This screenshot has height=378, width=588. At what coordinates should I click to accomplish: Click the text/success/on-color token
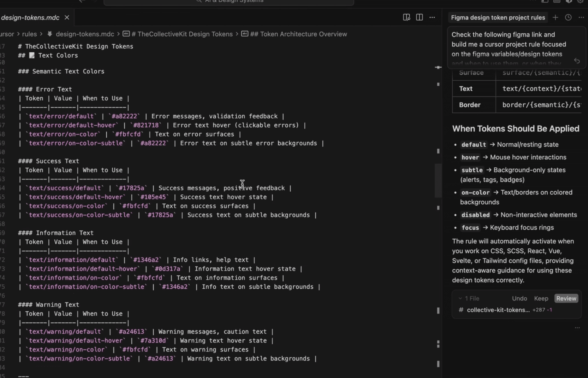(x=67, y=206)
